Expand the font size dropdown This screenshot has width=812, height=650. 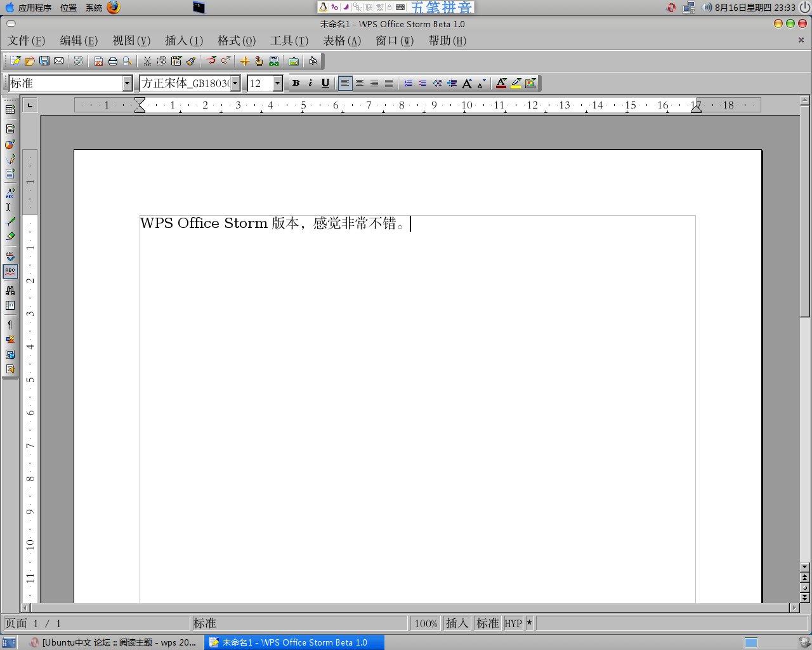277,83
